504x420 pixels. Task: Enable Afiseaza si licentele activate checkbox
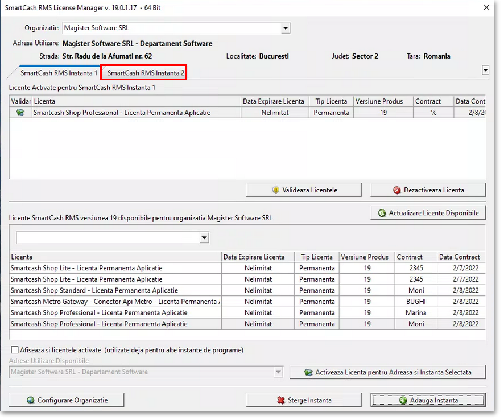point(15,350)
